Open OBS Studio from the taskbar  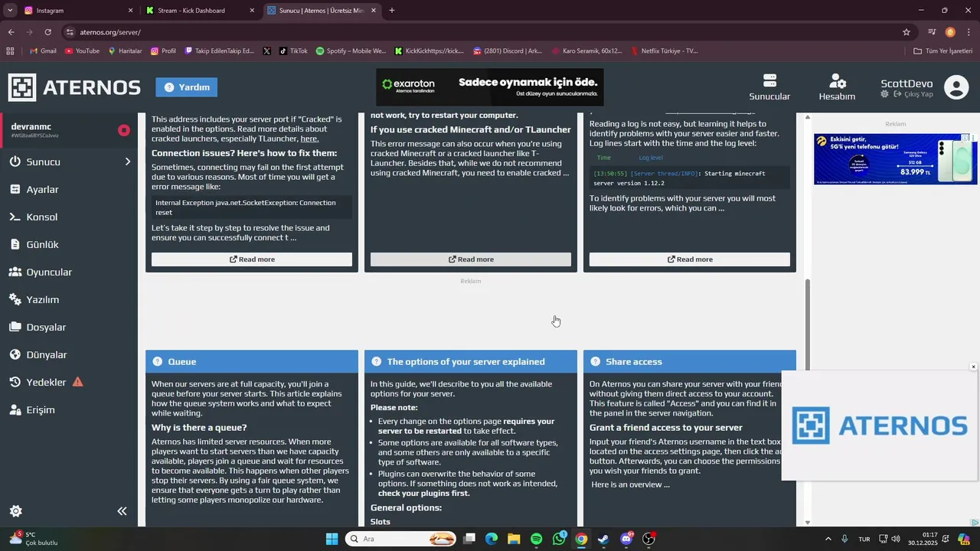[649, 539]
